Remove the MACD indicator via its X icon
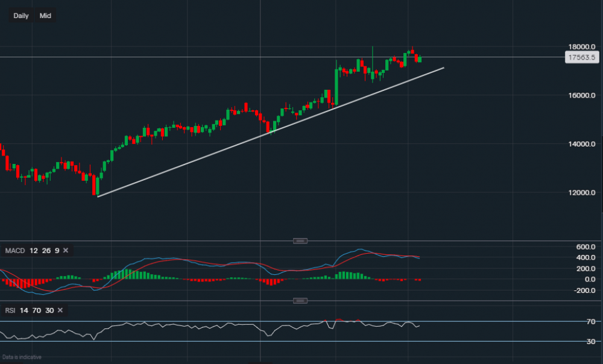Screen dimensions: 603x364 point(65,250)
